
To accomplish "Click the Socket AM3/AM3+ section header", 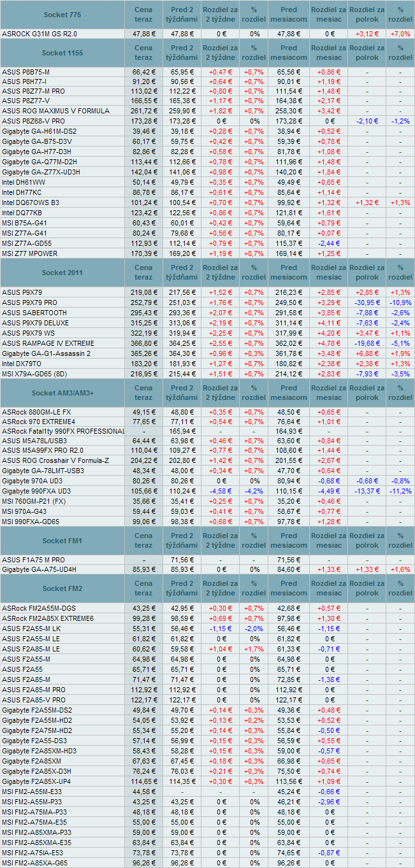I will [62, 393].
